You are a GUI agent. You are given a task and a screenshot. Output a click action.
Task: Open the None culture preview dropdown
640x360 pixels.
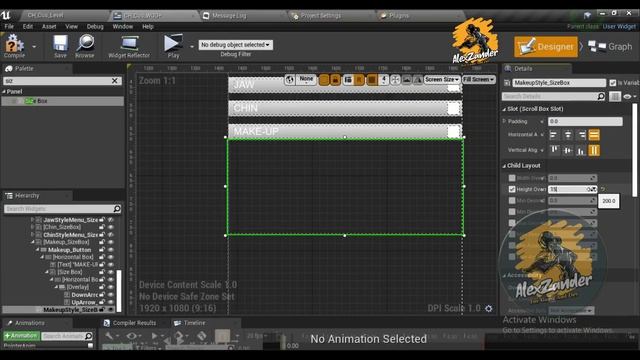[x=306, y=80]
